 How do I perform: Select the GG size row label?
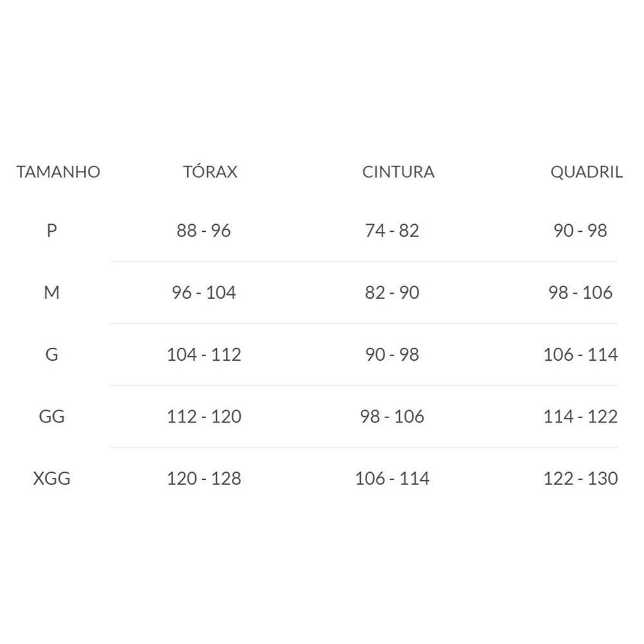(x=52, y=416)
